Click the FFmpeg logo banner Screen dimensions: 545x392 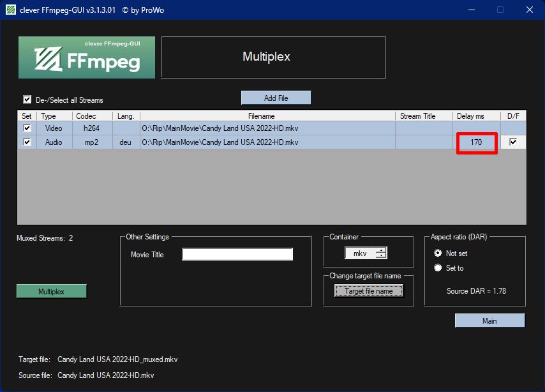(x=87, y=57)
